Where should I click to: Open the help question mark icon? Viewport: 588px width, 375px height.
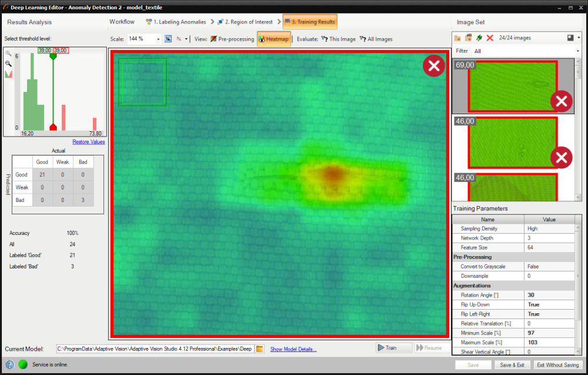click(x=10, y=364)
